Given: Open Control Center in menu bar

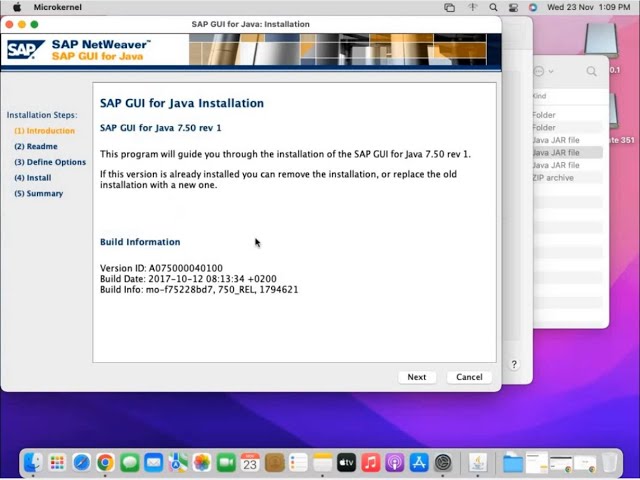Looking at the screenshot, I should [x=513, y=7].
